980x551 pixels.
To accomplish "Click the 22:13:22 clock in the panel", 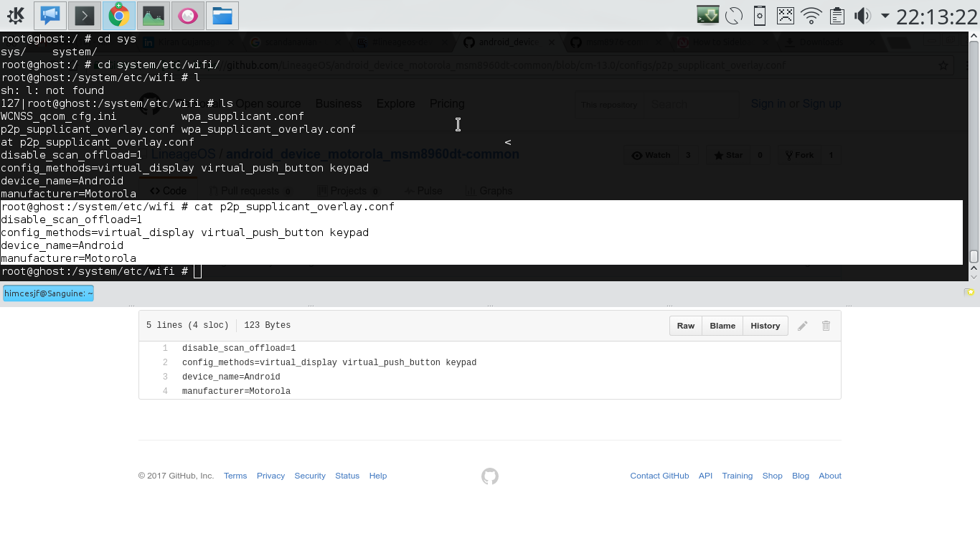I will (937, 16).
